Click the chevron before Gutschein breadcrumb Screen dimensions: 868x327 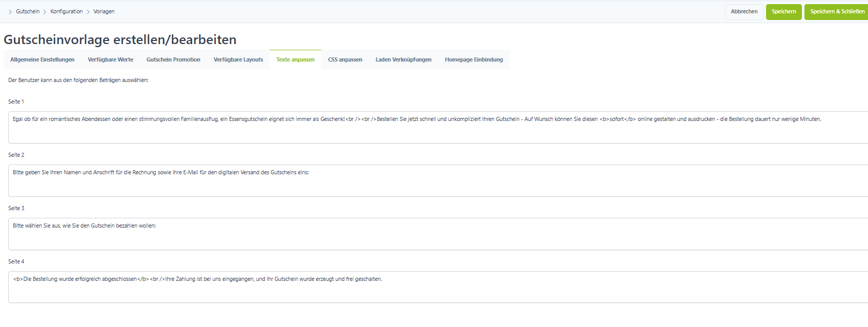pyautogui.click(x=10, y=12)
